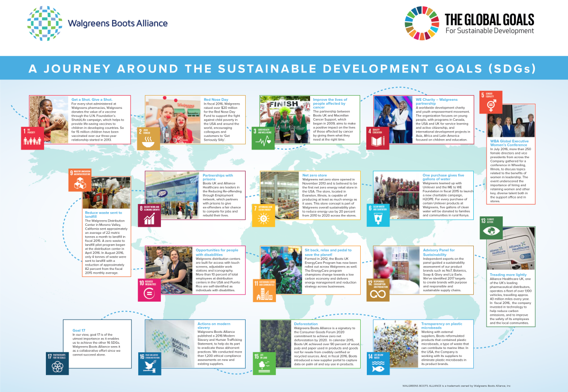Click the 'Net zero store' heading
Image resolution: width=568 pixels, height=392 pixels.
click(x=315, y=175)
